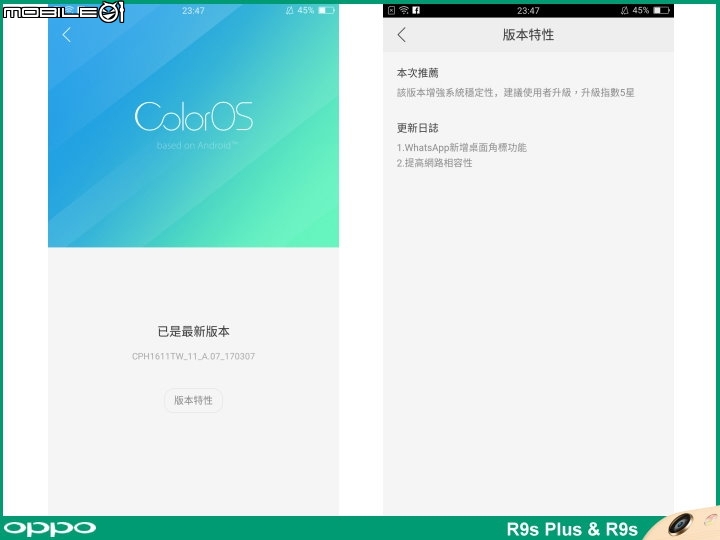Tap the battery icon in left phone status bar
The width and height of the screenshot is (720, 540).
coord(326,10)
